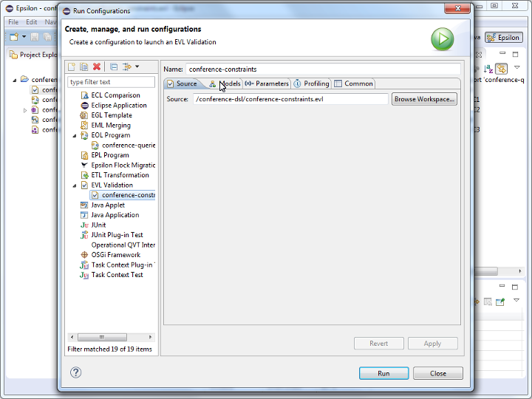Open the dialog help question mark icon

[x=75, y=373]
